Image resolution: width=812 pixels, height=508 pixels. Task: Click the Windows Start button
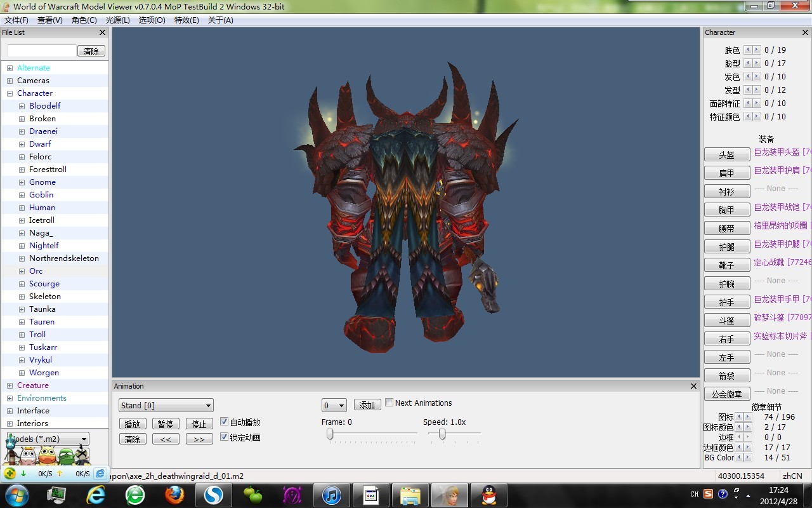pos(16,495)
